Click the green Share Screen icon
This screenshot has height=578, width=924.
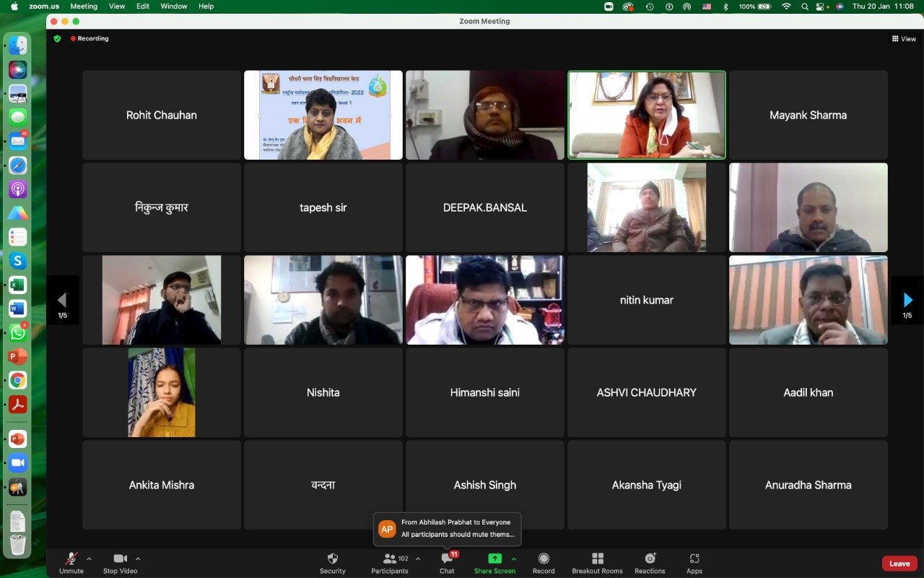point(494,558)
